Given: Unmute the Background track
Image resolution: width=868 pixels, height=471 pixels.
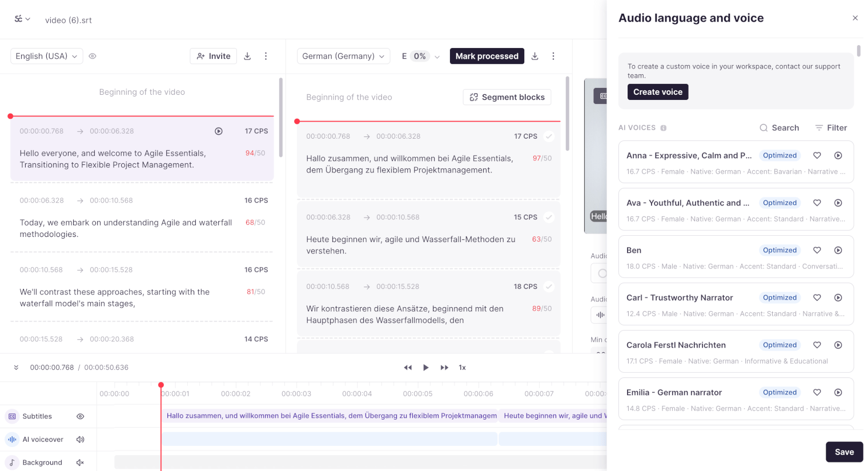Looking at the screenshot, I should point(80,462).
